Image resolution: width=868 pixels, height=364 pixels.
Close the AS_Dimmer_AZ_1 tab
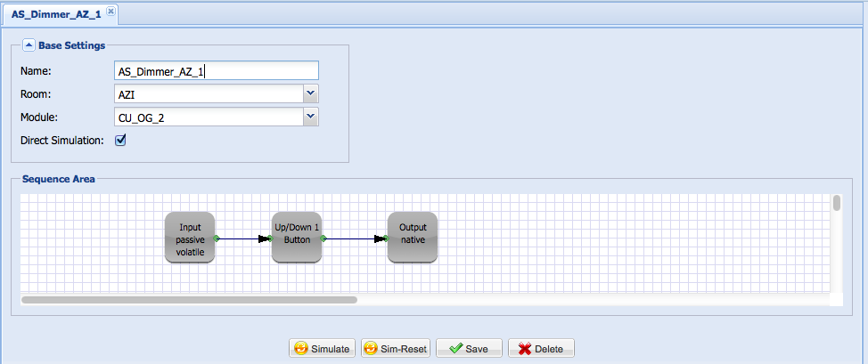pyautogui.click(x=111, y=11)
